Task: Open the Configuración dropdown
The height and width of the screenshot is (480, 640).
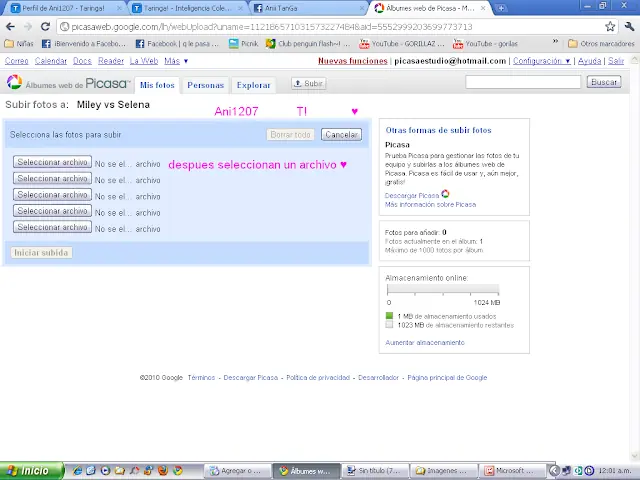Action: [542, 61]
